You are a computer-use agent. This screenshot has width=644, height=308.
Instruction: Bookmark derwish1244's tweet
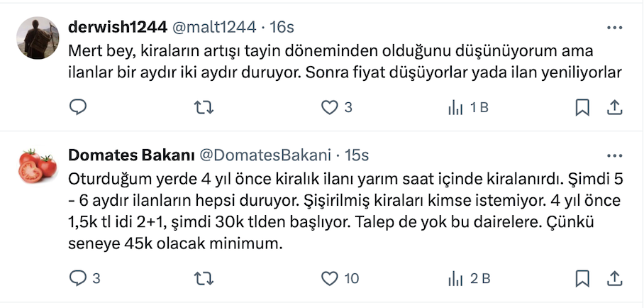(x=582, y=107)
